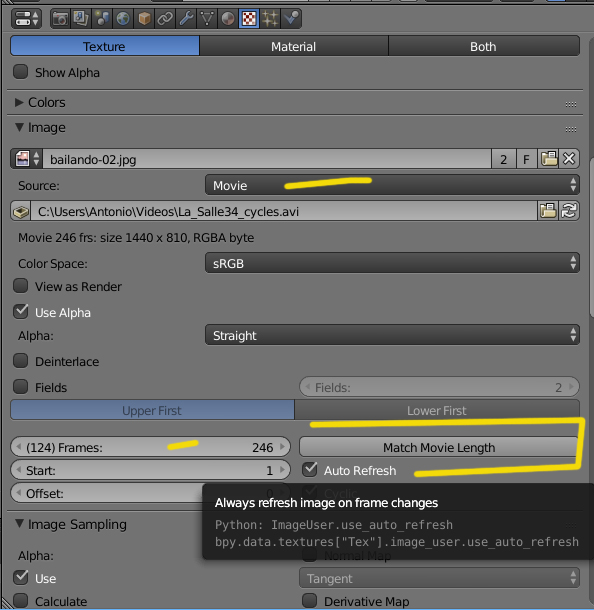Grab the Image panel drag handle

click(x=571, y=129)
